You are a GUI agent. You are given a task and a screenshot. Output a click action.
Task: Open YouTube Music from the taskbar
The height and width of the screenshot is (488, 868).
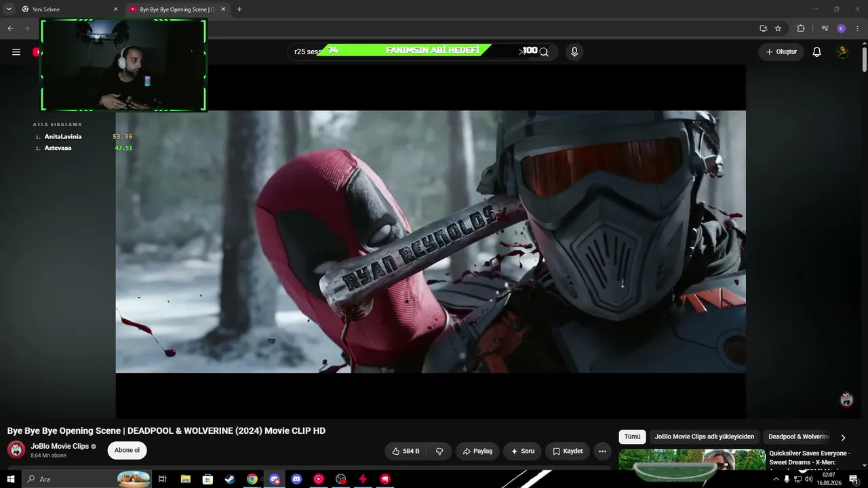coord(319,479)
